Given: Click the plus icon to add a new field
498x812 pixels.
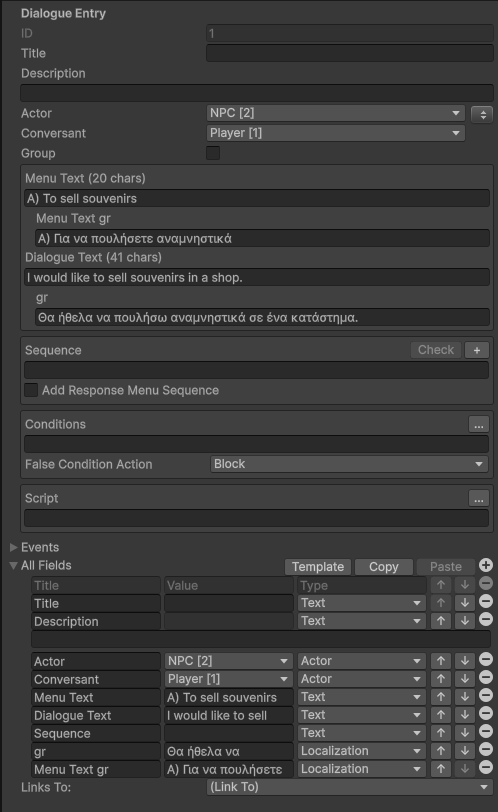Looking at the screenshot, I should (x=486, y=565).
